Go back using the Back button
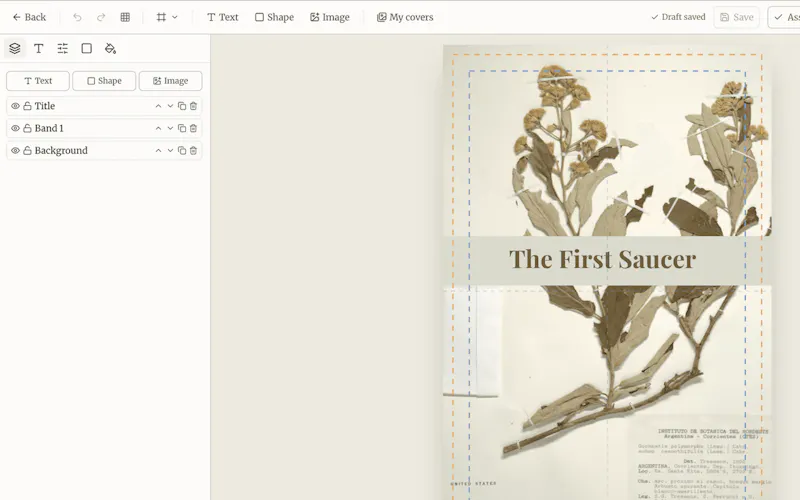 coord(29,17)
